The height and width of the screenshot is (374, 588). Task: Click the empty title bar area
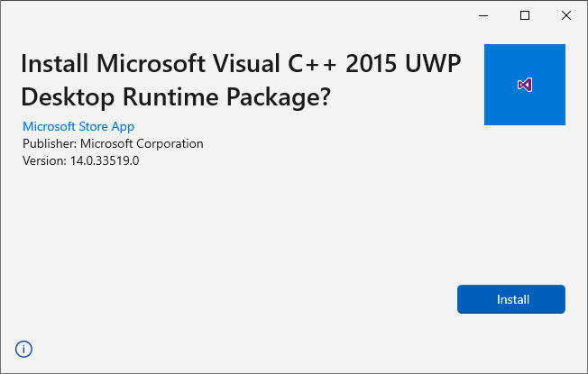(225, 15)
